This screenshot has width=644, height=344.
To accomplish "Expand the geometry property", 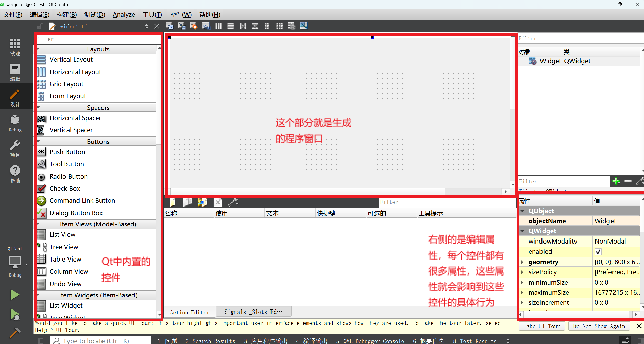I will tap(522, 262).
